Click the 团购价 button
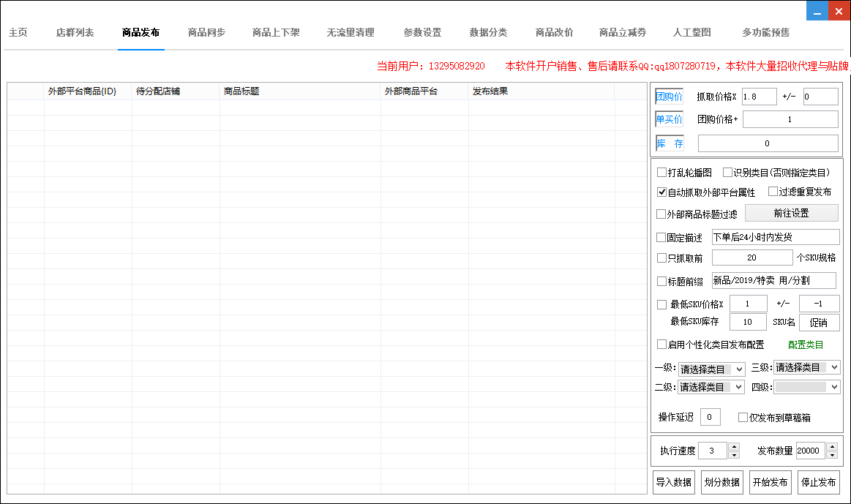This screenshot has width=851, height=504. (669, 97)
